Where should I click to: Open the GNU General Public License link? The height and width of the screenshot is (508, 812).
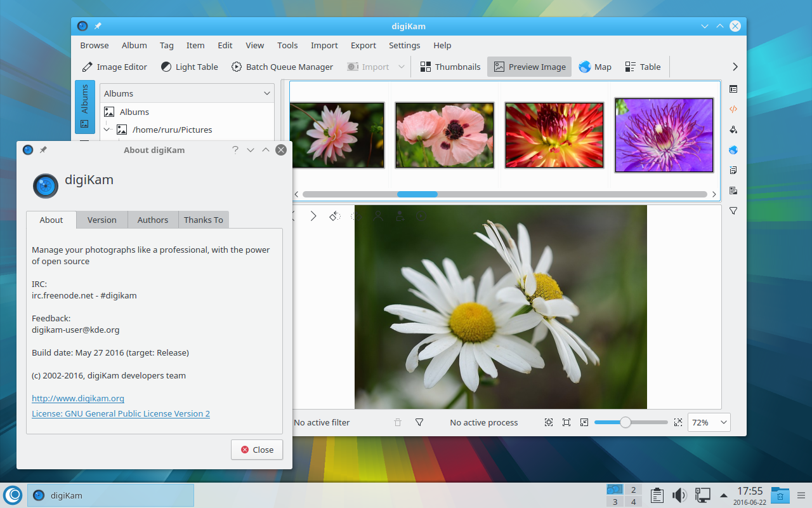click(x=121, y=413)
